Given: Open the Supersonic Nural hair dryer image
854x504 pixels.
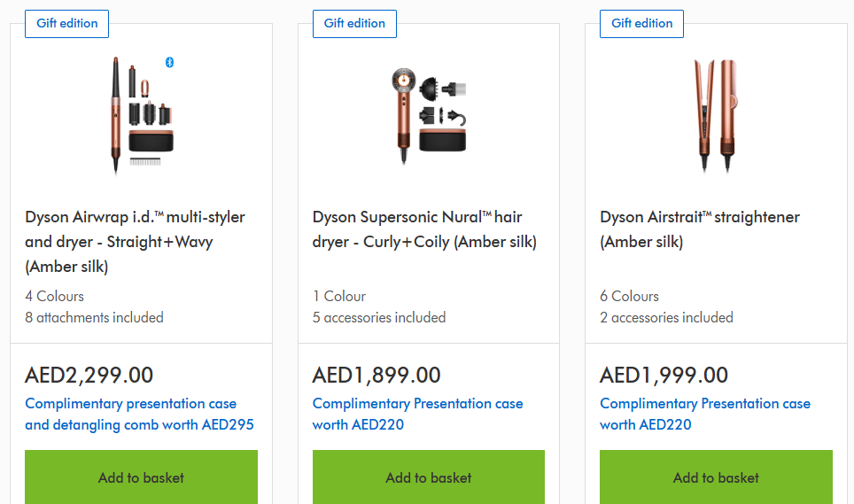Looking at the screenshot, I should 429,115.
